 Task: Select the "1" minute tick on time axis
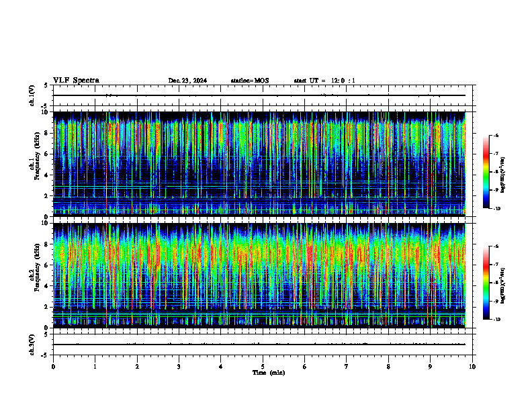tap(95, 367)
